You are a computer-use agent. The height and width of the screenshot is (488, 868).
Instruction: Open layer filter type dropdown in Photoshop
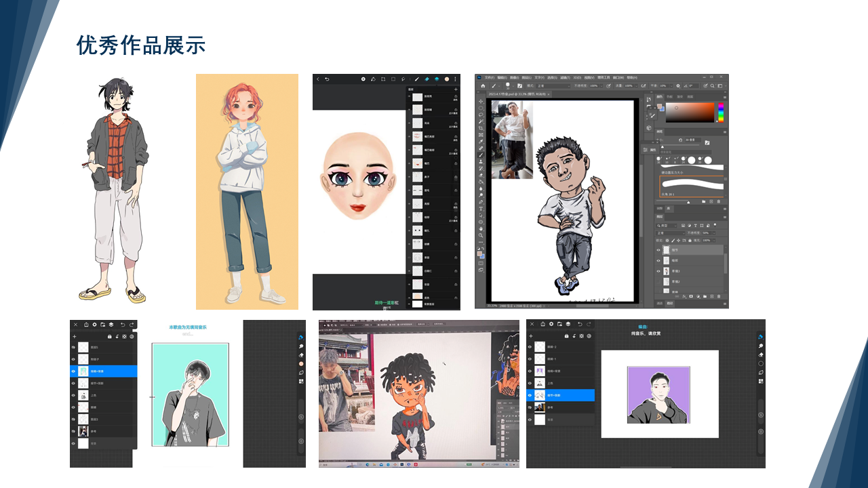click(666, 225)
